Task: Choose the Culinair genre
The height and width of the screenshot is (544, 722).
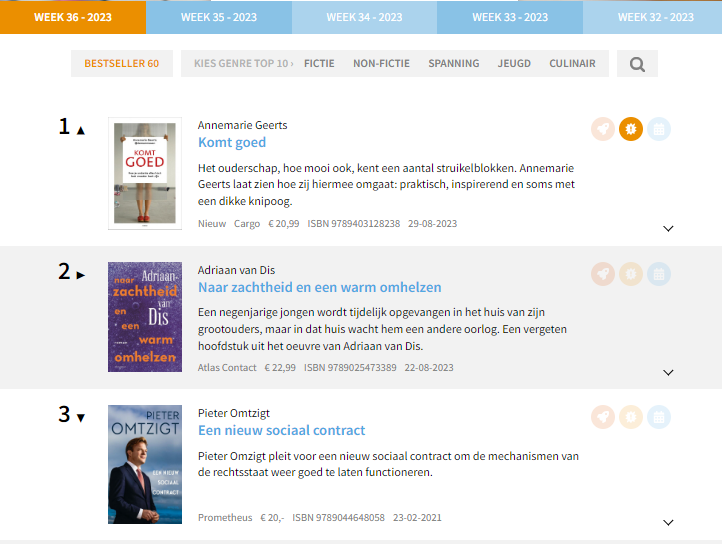Action: 572,64
